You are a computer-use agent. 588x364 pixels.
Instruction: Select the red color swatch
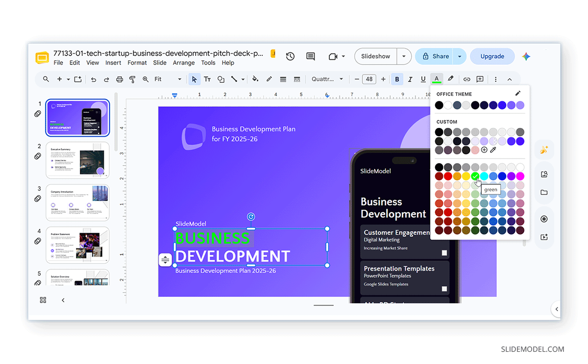[x=448, y=176]
